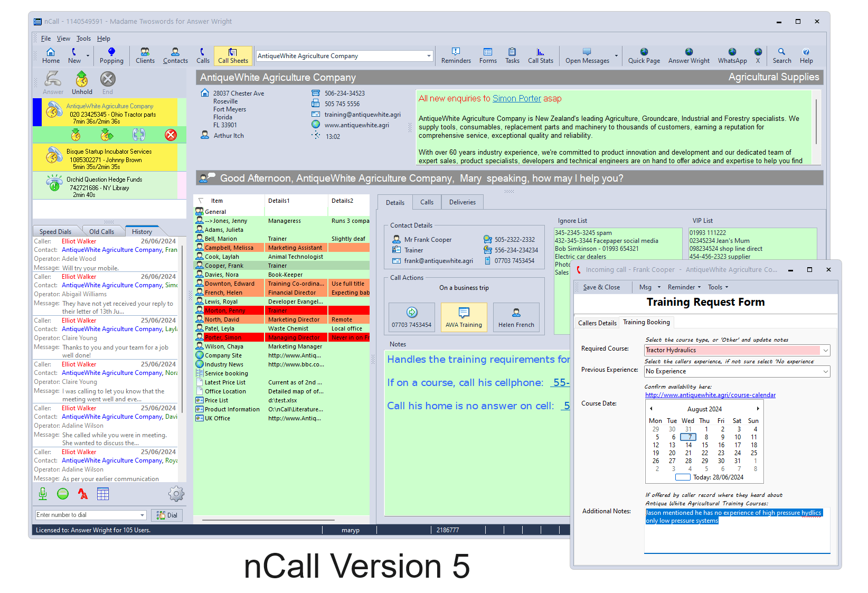Select the Bisque Startup Incubator Services call
The width and height of the screenshot is (868, 593).
109,158
